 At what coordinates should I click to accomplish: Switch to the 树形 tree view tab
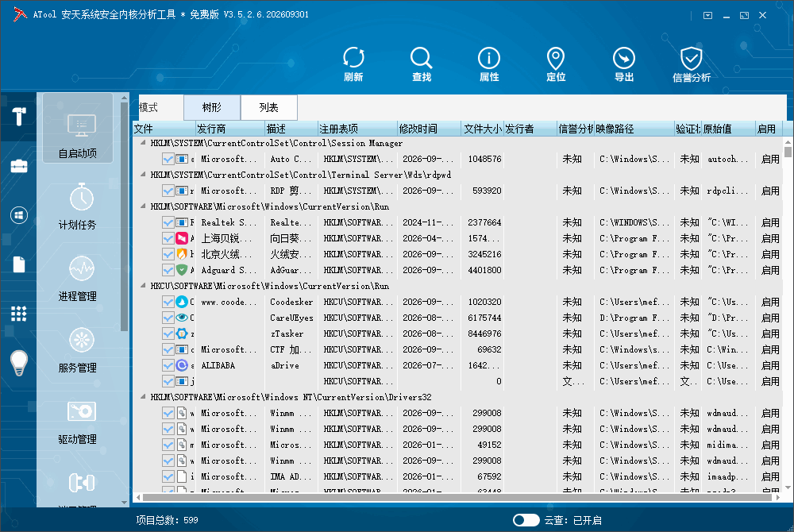pos(212,107)
